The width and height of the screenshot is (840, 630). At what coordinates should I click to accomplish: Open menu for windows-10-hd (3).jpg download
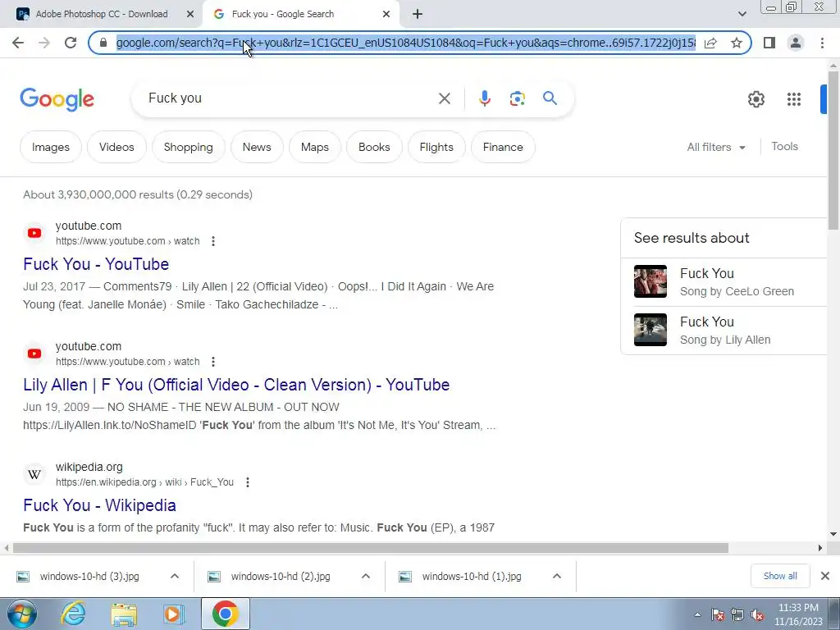tap(175, 577)
